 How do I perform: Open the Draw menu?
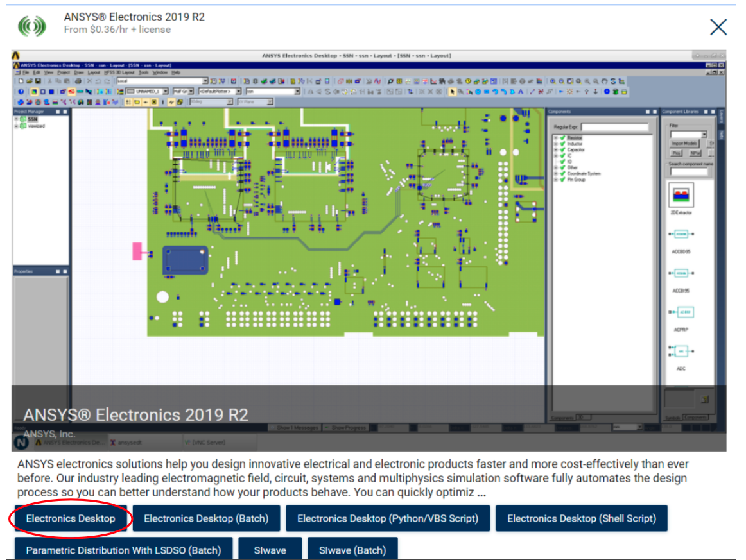79,72
